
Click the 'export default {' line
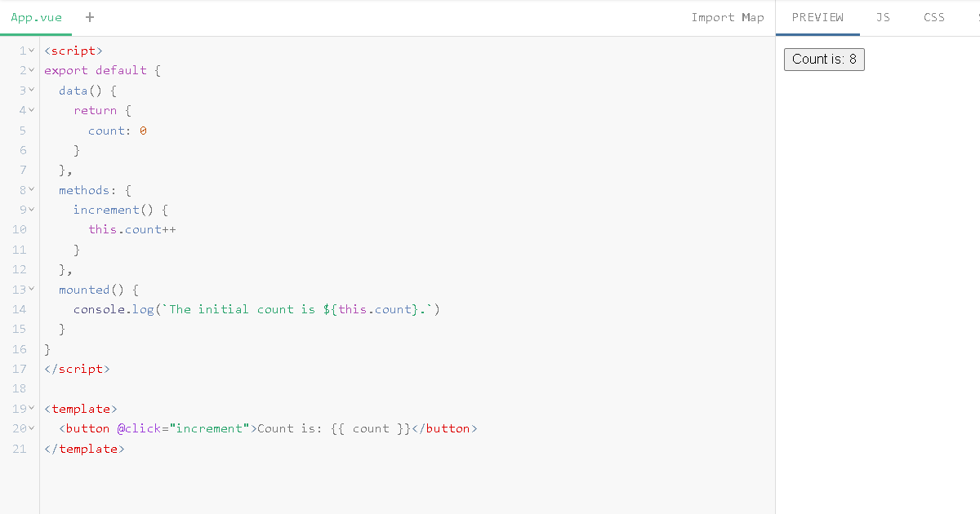[x=103, y=70]
